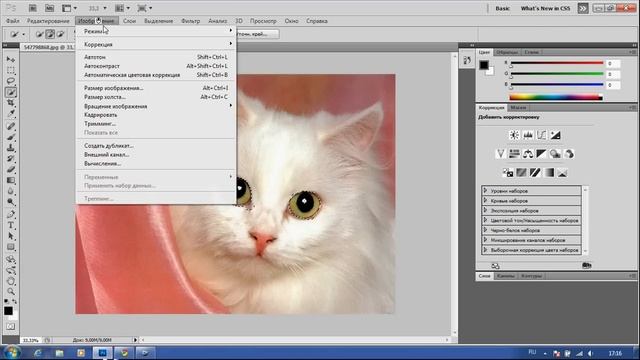Add a Black & White adjustment
Viewport: 640px width, 360px height.
541,154
